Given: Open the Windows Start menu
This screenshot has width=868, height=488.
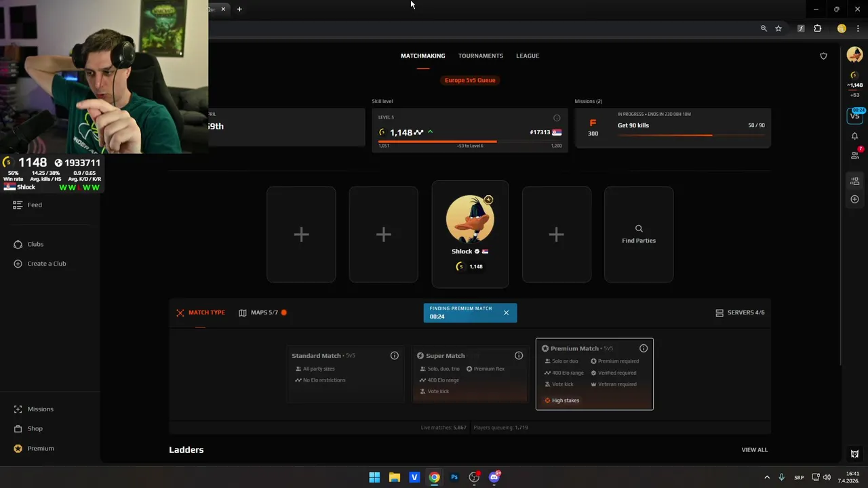Looking at the screenshot, I should [374, 477].
